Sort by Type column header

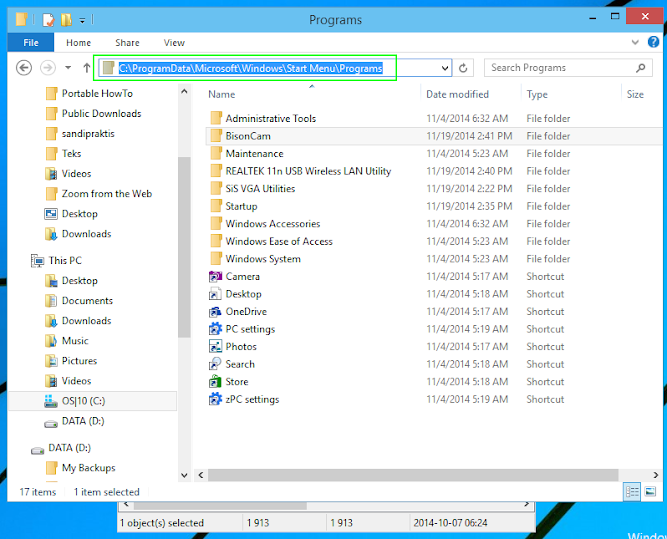pyautogui.click(x=537, y=94)
